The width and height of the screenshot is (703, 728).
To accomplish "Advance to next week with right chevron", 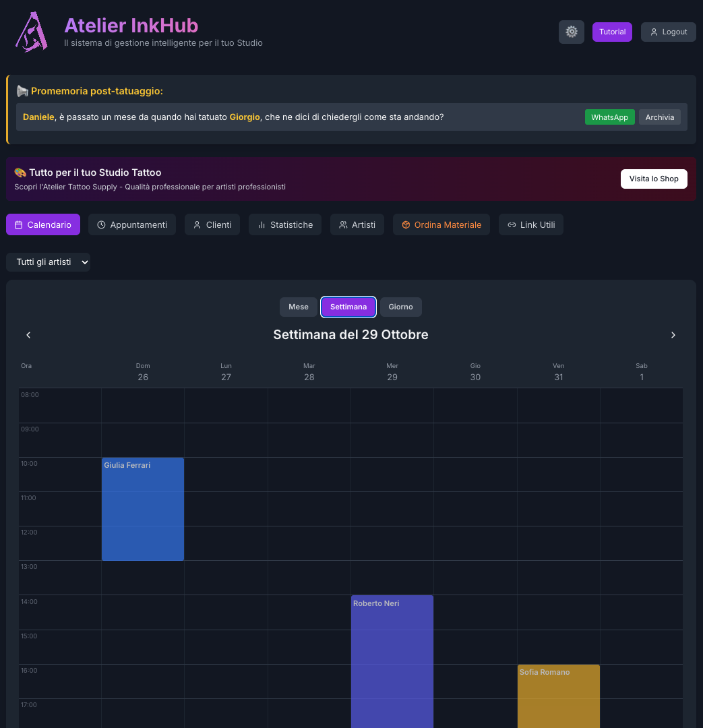I will (x=673, y=335).
